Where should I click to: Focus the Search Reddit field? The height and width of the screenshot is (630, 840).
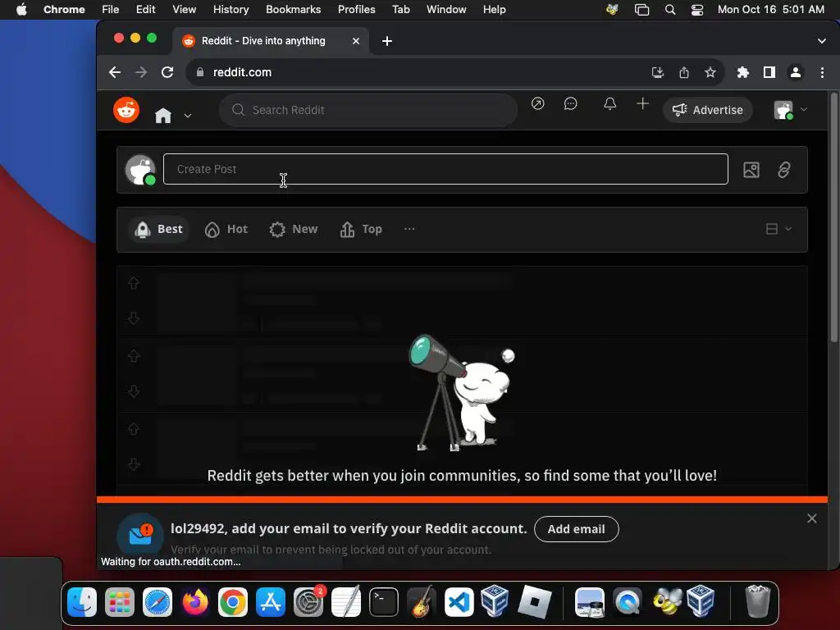pos(368,110)
